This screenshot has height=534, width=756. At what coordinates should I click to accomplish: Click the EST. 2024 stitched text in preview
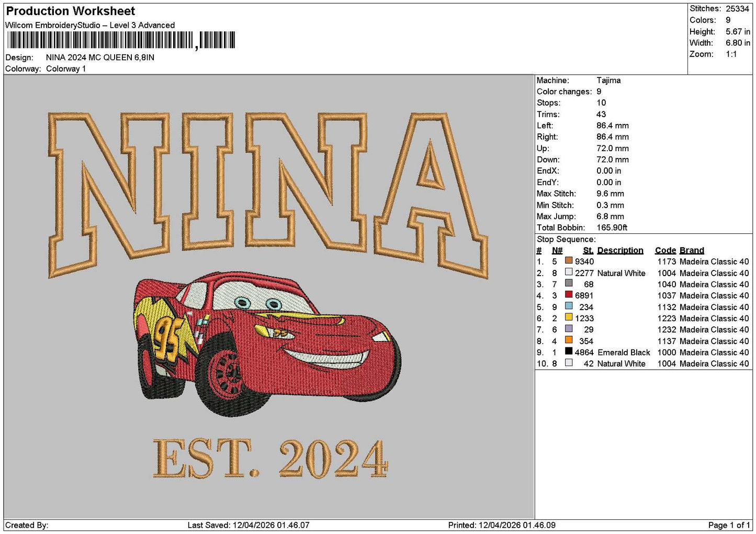270,459
